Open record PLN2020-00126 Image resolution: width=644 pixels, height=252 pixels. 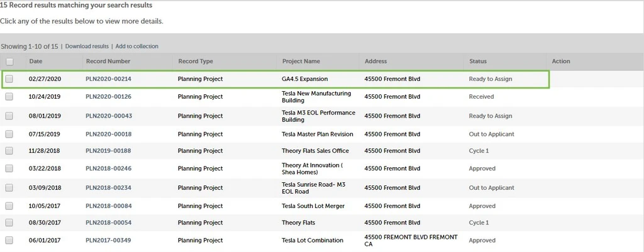(108, 96)
